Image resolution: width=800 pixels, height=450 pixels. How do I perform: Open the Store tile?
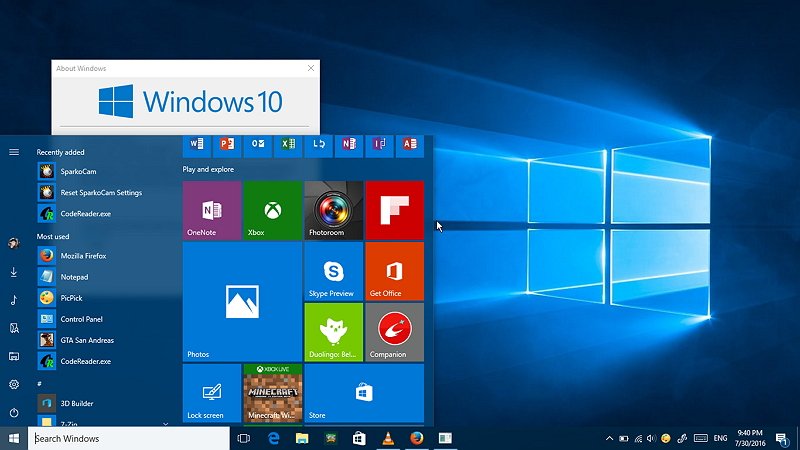coord(364,393)
